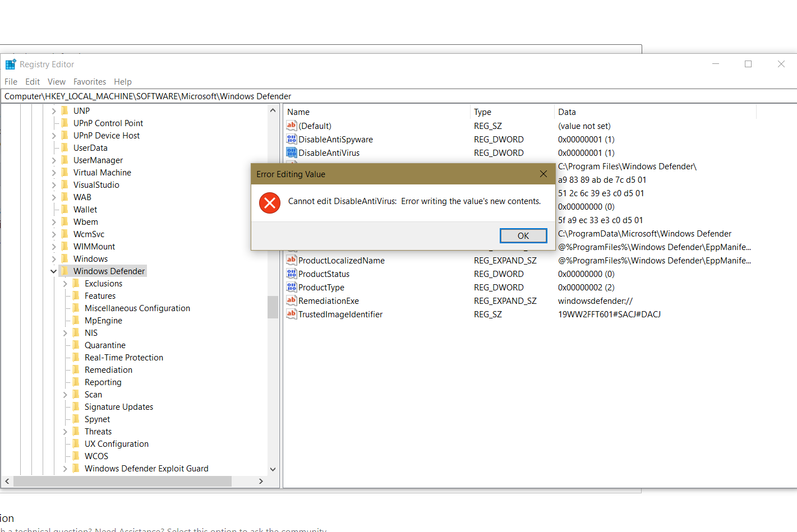Click the 'windowsdefender://' data value
797x532 pixels.
click(x=595, y=300)
